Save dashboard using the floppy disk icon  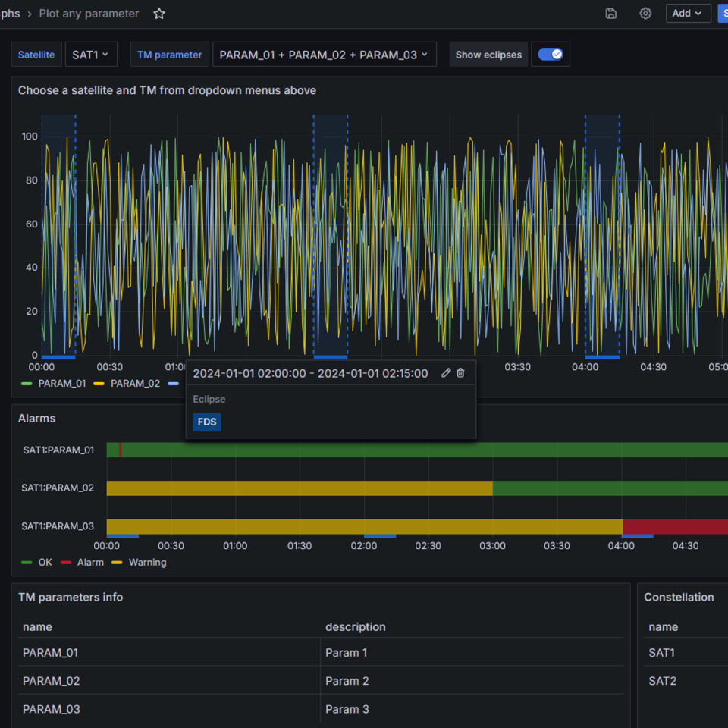click(611, 14)
